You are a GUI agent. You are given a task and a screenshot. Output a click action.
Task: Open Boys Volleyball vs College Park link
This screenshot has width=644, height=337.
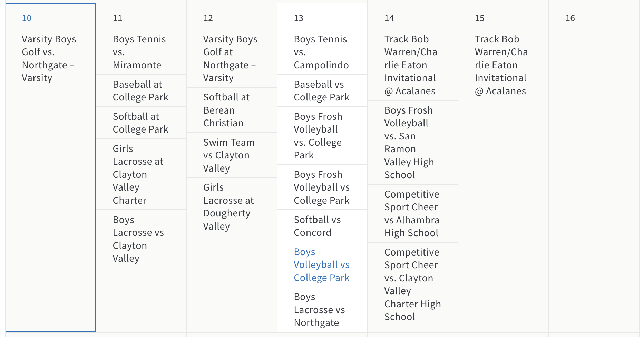pyautogui.click(x=321, y=265)
